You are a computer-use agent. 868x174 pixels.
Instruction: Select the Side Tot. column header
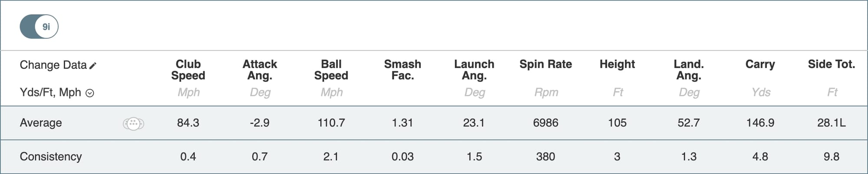pos(831,64)
